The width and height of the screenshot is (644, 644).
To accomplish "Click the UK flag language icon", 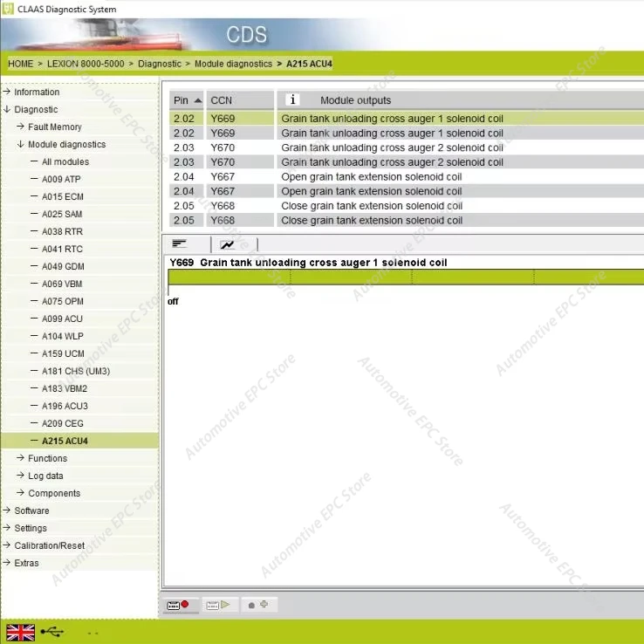I will click(21, 633).
